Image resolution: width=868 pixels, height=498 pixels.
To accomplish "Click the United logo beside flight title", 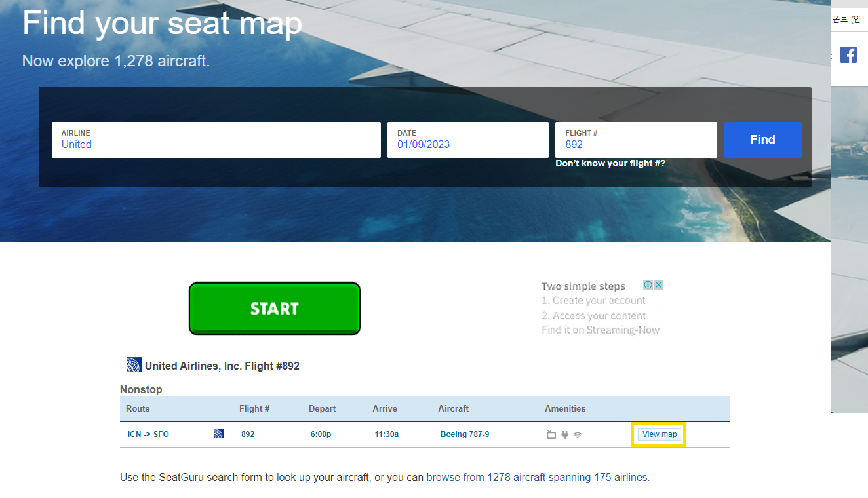I will 134,365.
